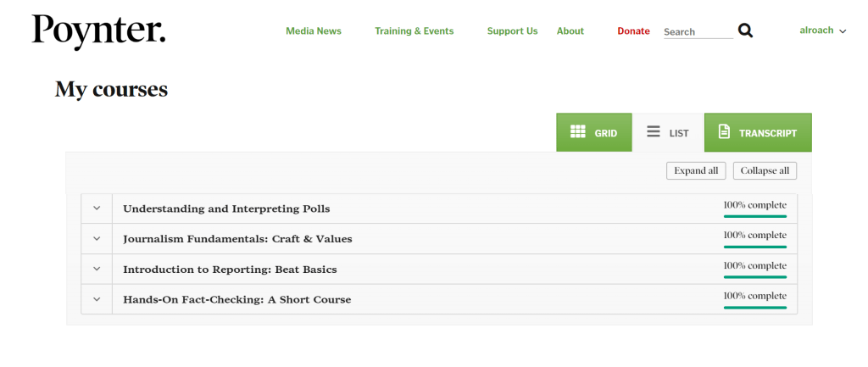Expand Journalism Fundamentals course chevron
Screen dimensions: 868x367
click(97, 239)
